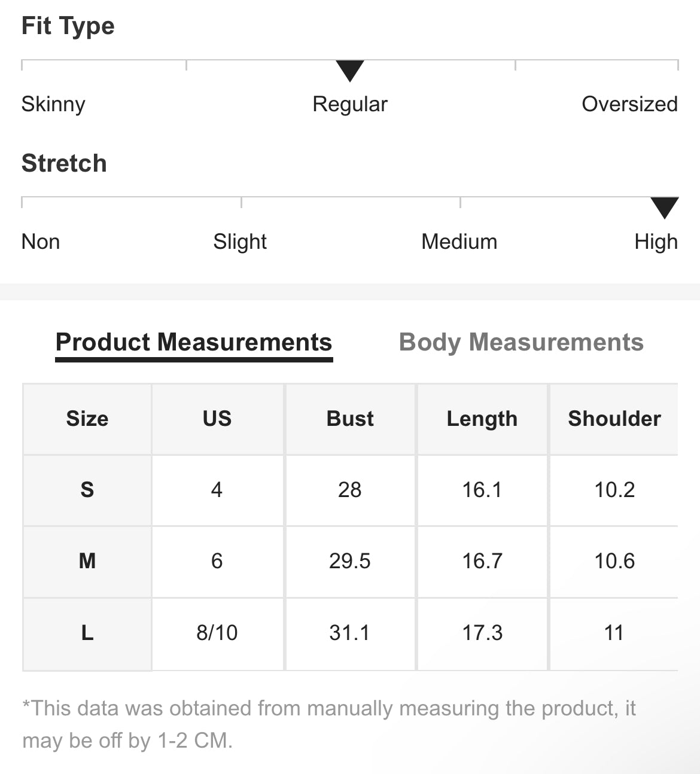The image size is (700, 774).
Task: Select the size L row header
Action: click(87, 633)
